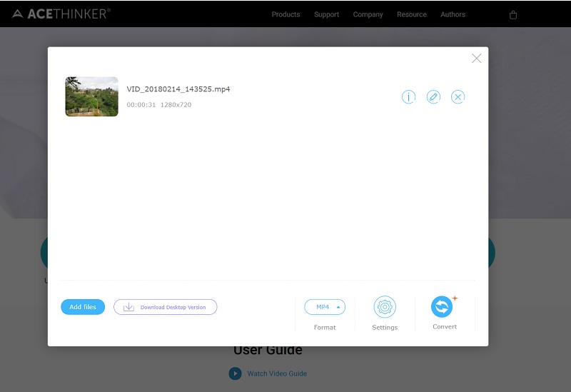Click the play icon beside Watch Video Guide

(x=236, y=373)
